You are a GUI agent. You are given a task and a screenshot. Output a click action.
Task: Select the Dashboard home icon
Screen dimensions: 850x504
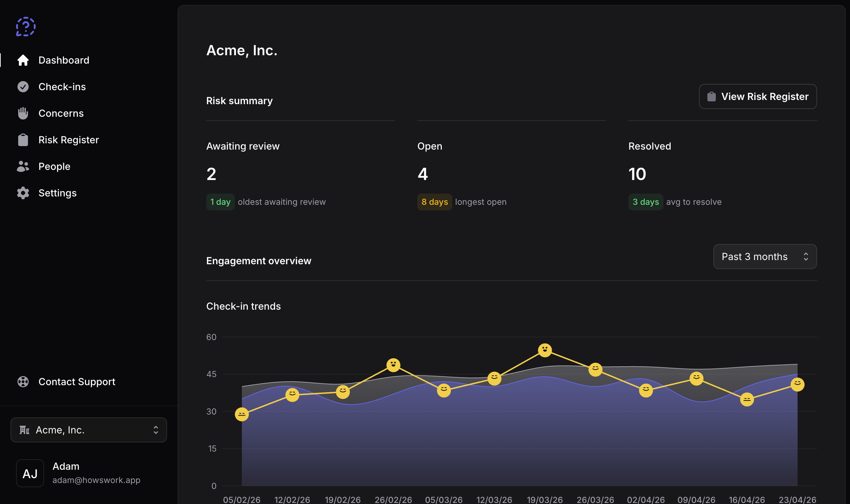coord(23,60)
